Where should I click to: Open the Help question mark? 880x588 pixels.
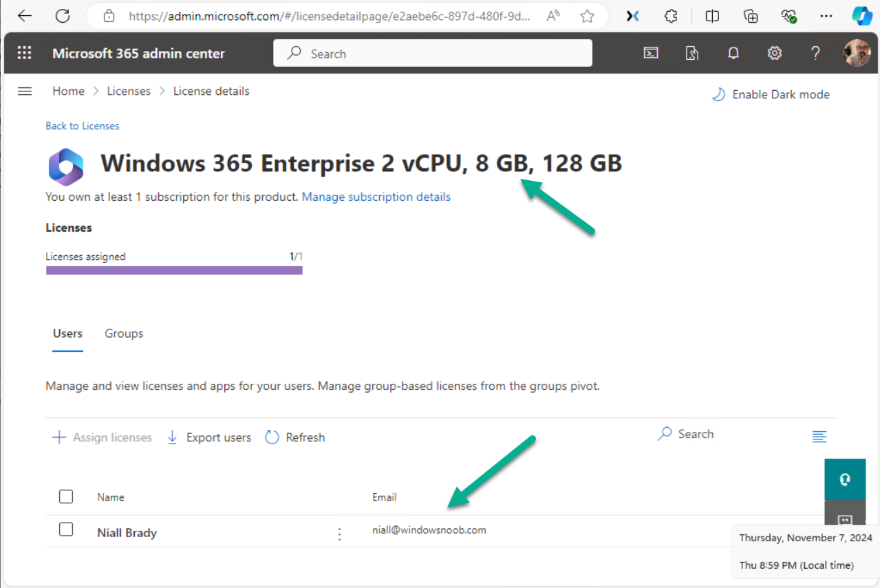click(x=815, y=53)
